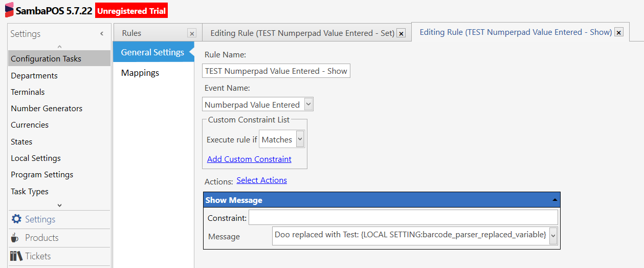Viewport: 644px width, 268px height.
Task: Click into the Constraint input field
Action: [x=403, y=218]
